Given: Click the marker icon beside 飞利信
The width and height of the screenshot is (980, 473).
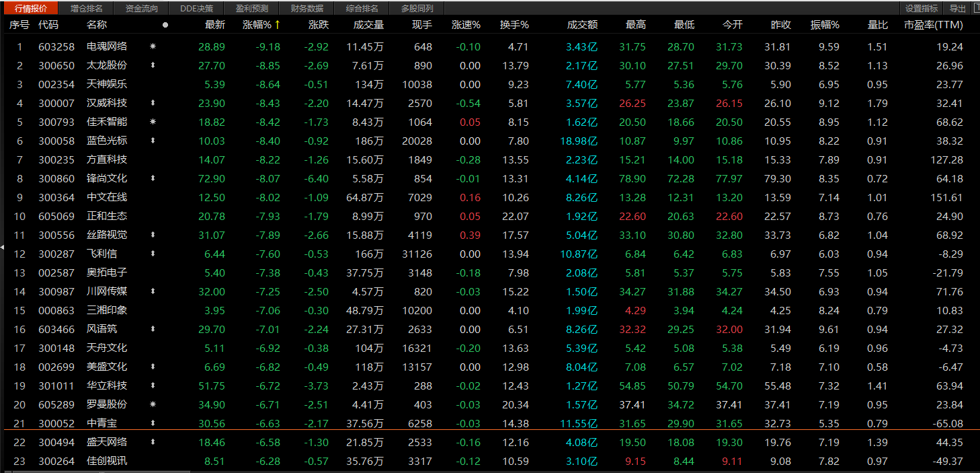Looking at the screenshot, I should coord(153,254).
